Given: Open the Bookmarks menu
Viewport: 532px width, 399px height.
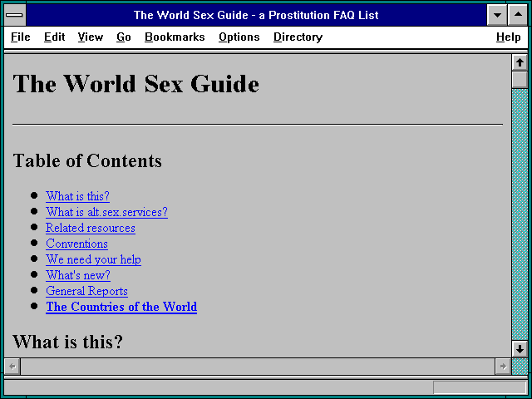Looking at the screenshot, I should [175, 37].
